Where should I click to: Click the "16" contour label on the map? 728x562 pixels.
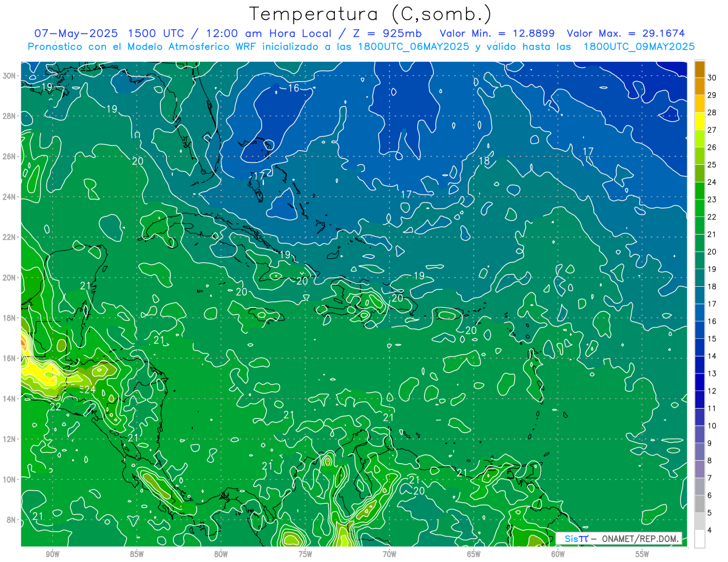pos(294,89)
